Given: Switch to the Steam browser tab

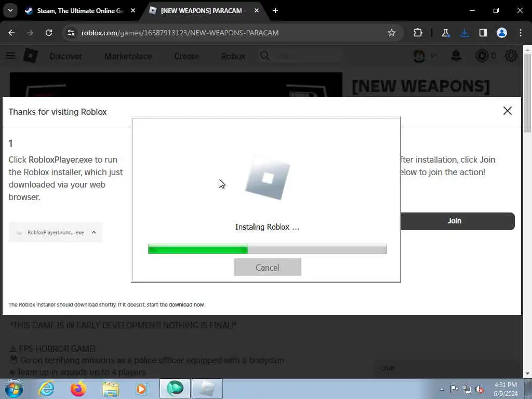Looking at the screenshot, I should pyautogui.click(x=80, y=11).
